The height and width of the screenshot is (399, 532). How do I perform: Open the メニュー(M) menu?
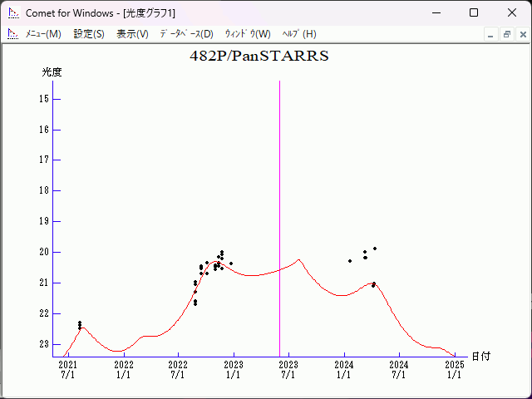(43, 34)
